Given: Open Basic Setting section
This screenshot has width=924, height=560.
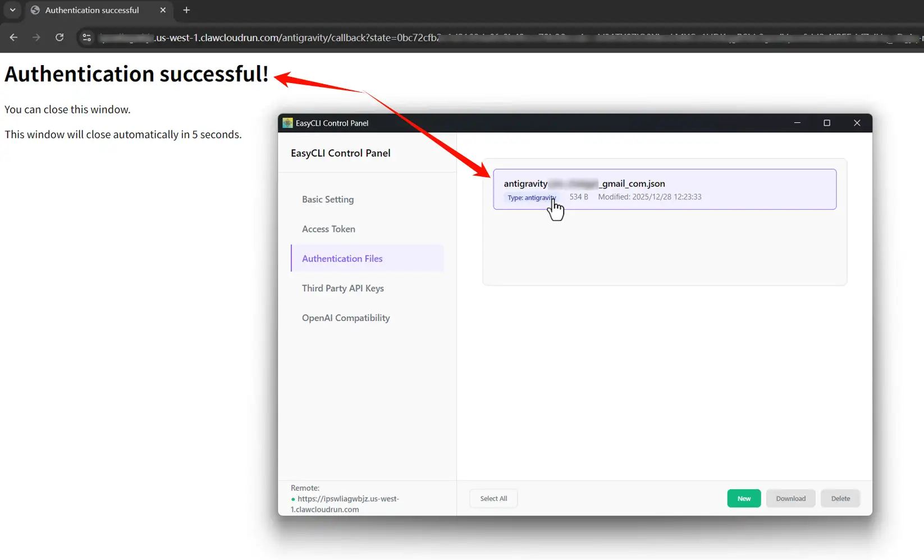Looking at the screenshot, I should 328,199.
